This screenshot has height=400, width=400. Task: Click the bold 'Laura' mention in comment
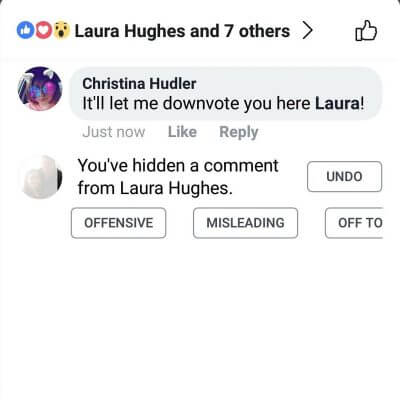tap(337, 103)
